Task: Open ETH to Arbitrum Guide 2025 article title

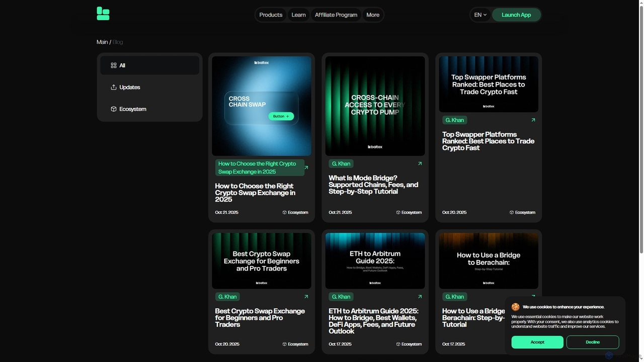Action: tap(373, 321)
